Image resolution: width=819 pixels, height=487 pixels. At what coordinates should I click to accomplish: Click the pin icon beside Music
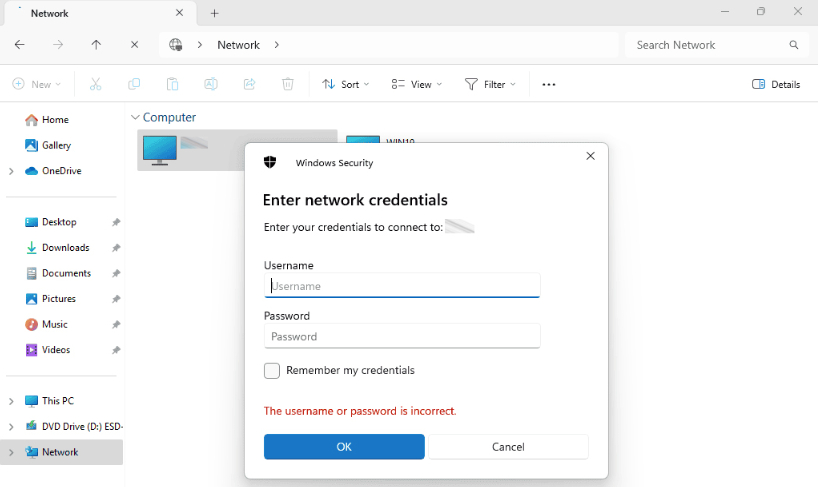coord(116,325)
